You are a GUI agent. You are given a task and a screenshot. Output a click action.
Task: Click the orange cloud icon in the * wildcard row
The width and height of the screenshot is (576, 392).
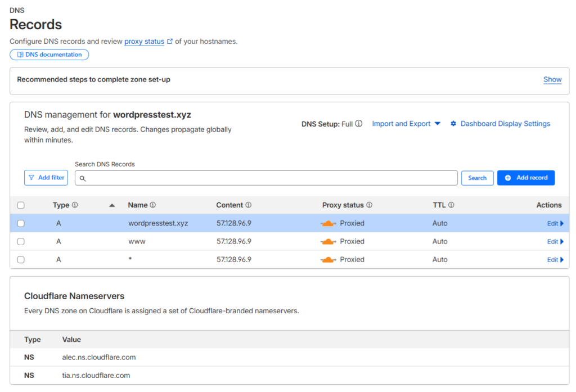[x=328, y=260]
